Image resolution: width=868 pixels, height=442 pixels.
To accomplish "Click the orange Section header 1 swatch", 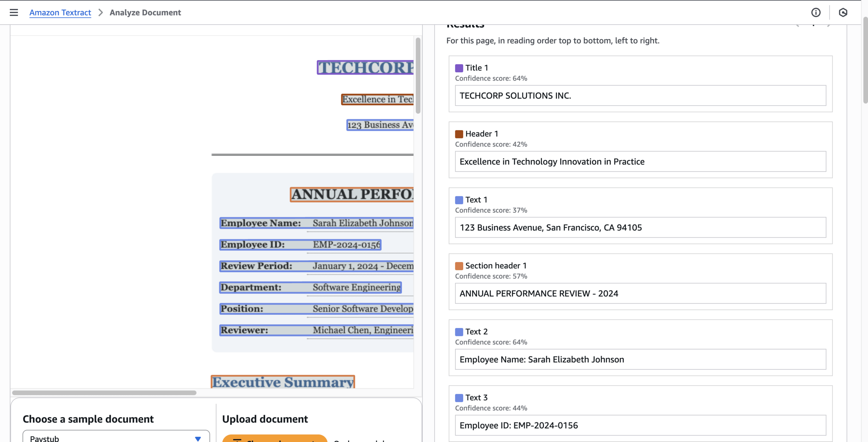I will (459, 266).
